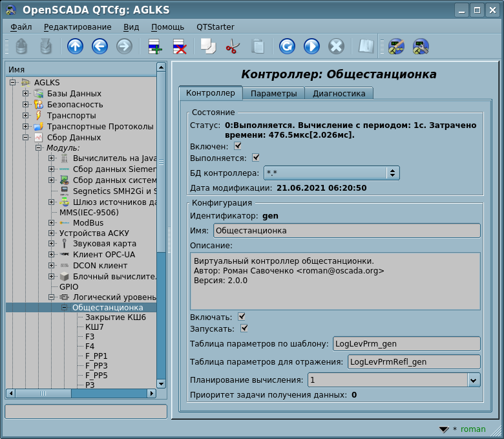Click the blue play start-updating icon
Viewport: 504px width, 439px height.
pyautogui.click(x=311, y=47)
